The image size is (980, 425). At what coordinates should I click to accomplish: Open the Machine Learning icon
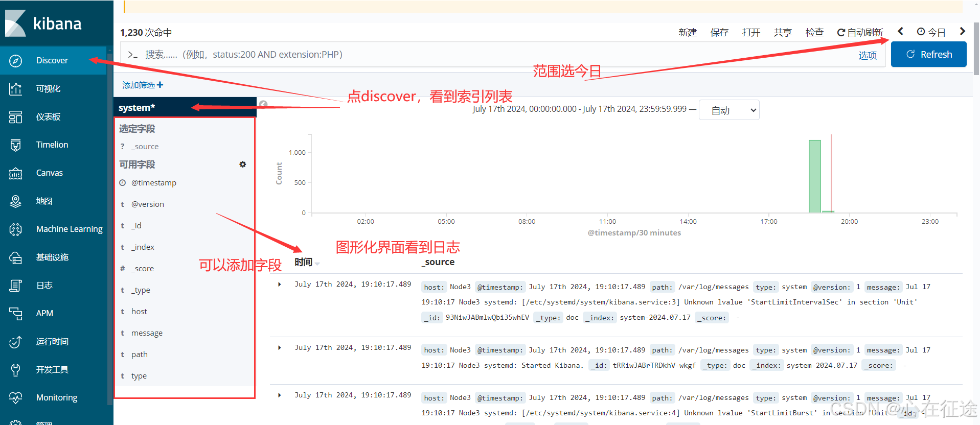pyautogui.click(x=16, y=229)
